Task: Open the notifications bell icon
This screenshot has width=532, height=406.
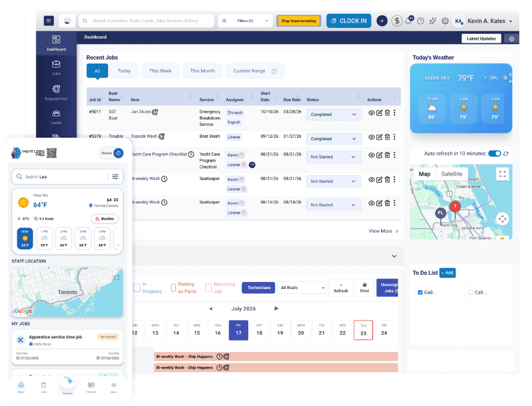Action: tap(408, 21)
